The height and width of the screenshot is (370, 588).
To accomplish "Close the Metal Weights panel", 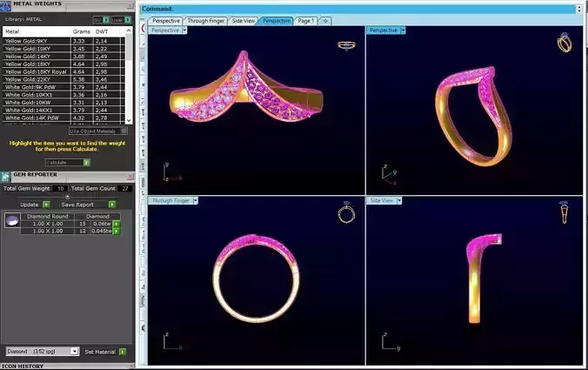I will click(x=130, y=5).
